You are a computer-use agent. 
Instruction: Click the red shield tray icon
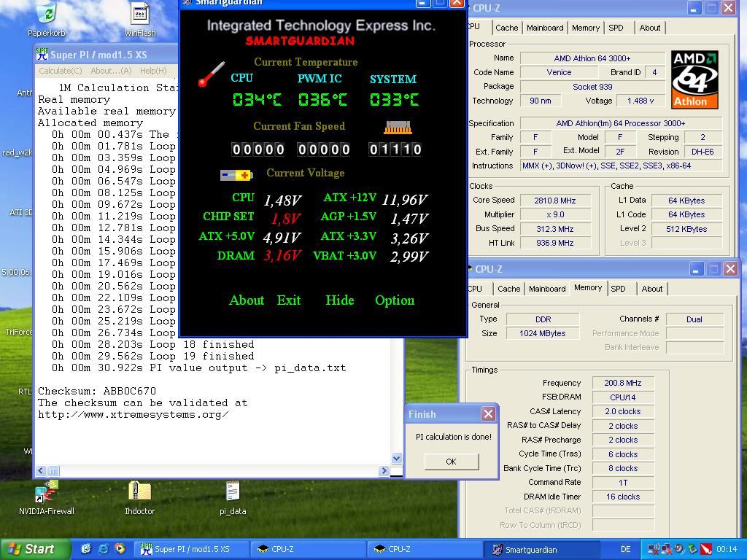(x=706, y=549)
